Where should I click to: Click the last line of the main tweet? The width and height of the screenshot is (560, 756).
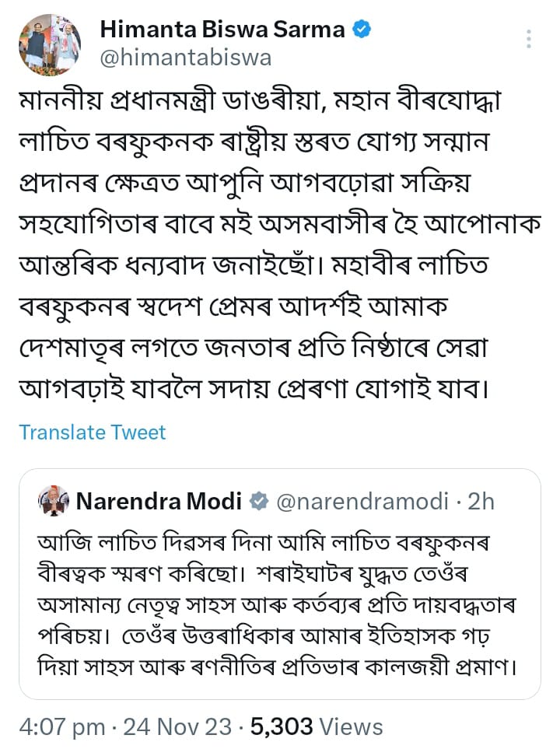[253, 386]
